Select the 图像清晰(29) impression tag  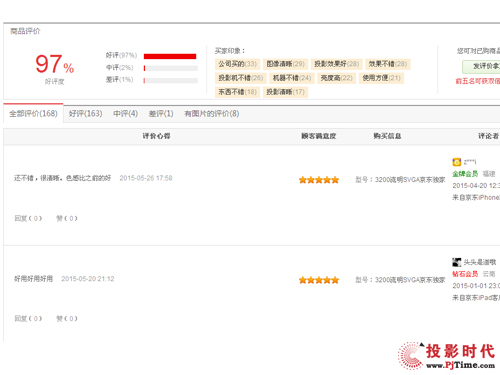[x=285, y=64]
